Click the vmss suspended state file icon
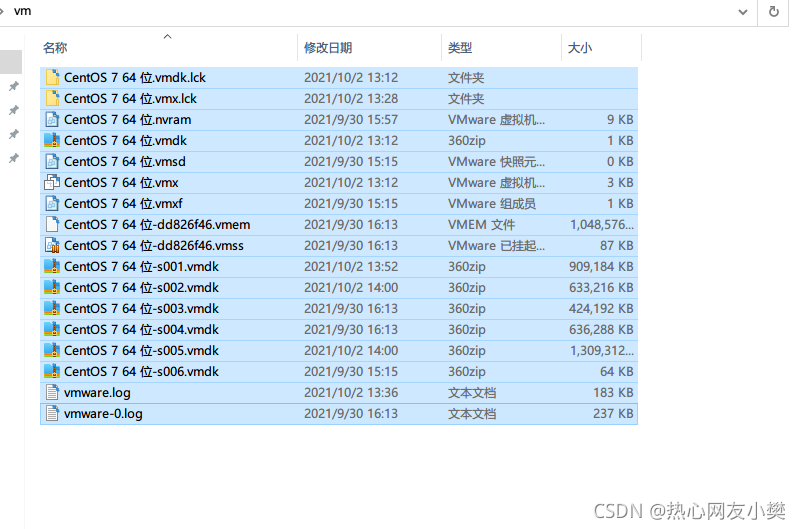 point(52,246)
